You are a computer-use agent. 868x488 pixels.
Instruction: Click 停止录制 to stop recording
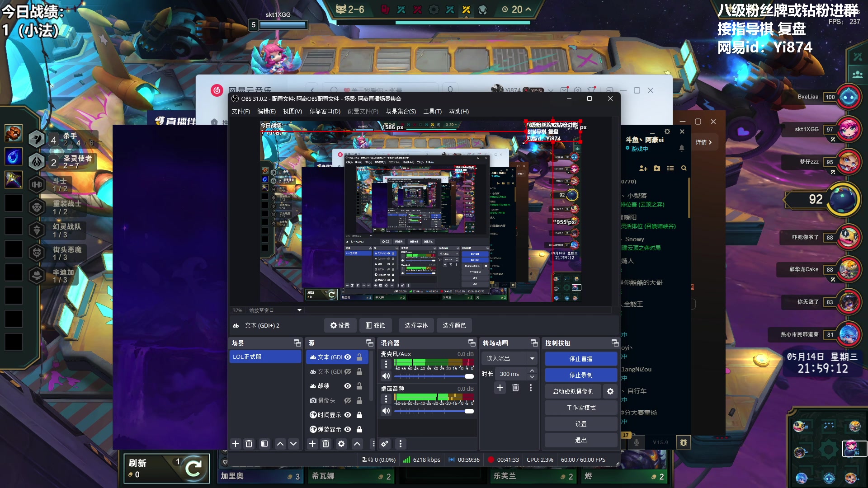pos(581,375)
